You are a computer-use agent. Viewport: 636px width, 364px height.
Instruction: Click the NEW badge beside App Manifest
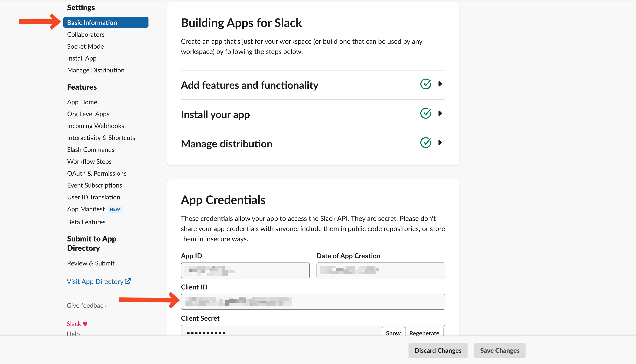pyautogui.click(x=115, y=209)
